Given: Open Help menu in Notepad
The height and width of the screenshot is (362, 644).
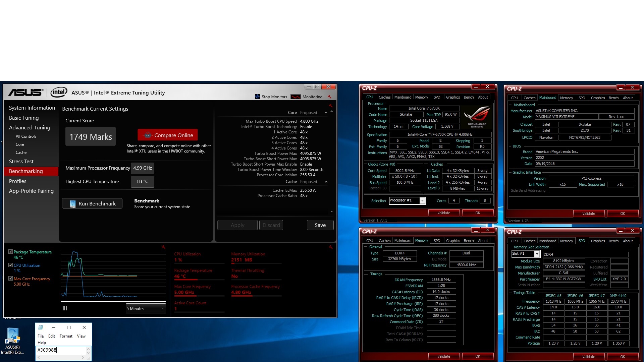Looking at the screenshot, I should click(42, 343).
